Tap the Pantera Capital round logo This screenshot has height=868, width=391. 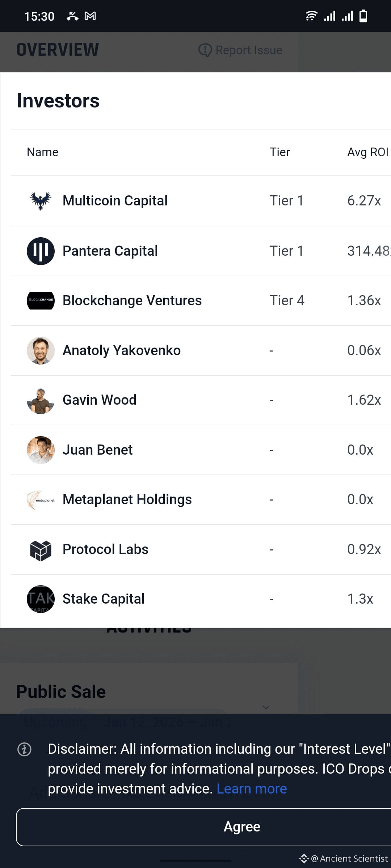[41, 251]
